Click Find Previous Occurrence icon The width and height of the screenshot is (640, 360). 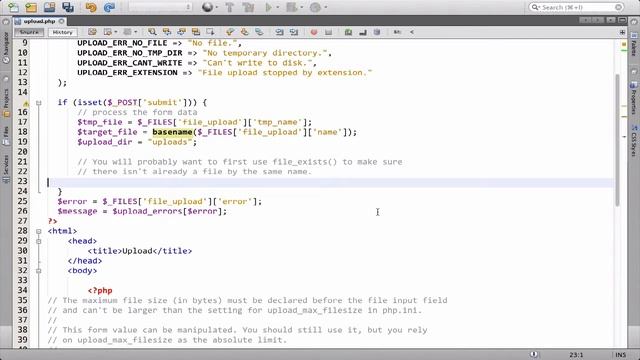pyautogui.click(x=167, y=32)
